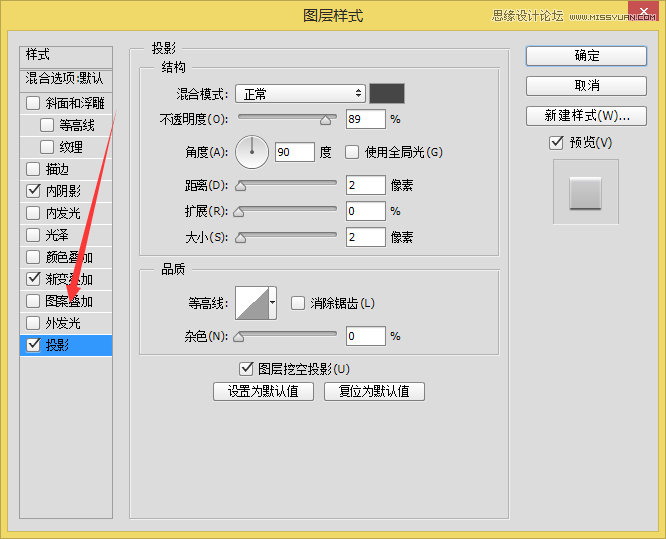Uncheck the 投影 style checkbox
666x539 pixels.
pos(33,345)
